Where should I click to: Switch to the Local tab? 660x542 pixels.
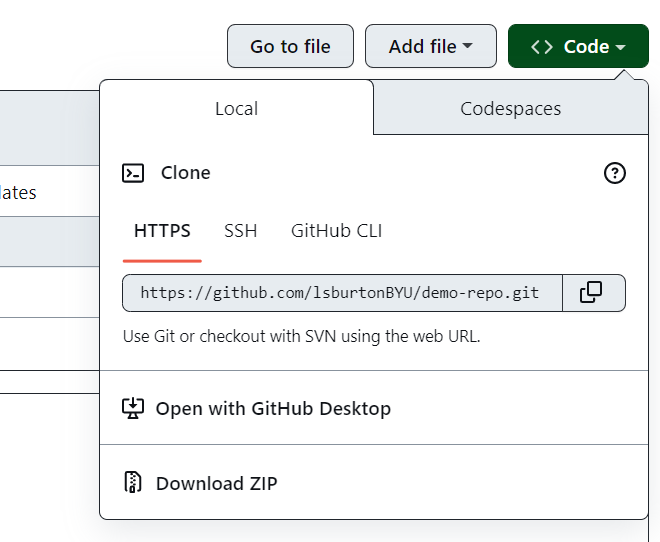237,108
